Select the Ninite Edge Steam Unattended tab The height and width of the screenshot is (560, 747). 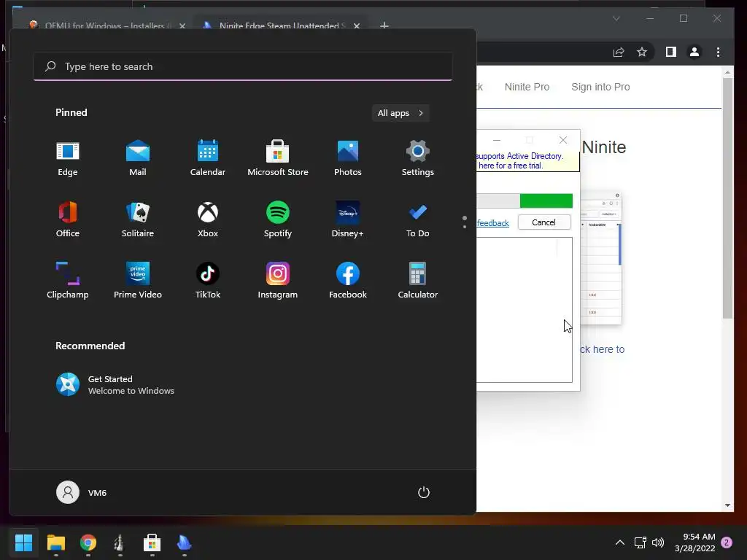pyautogui.click(x=279, y=25)
